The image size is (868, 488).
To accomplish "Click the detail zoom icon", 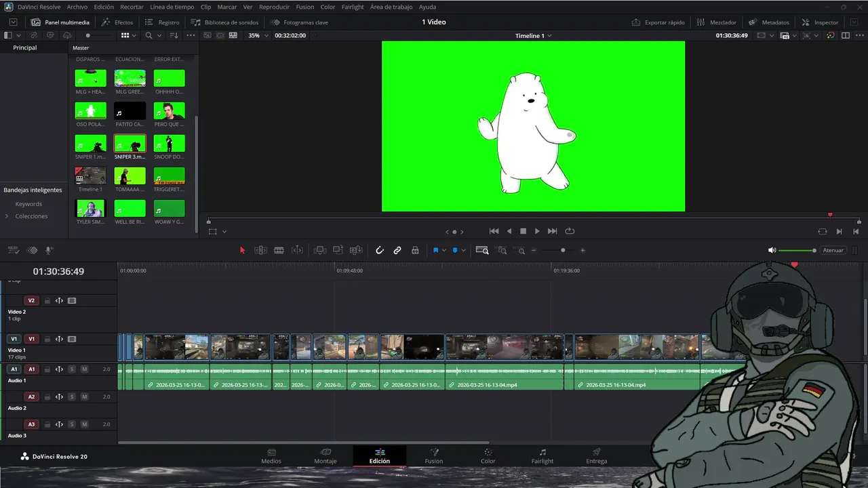I will point(502,250).
